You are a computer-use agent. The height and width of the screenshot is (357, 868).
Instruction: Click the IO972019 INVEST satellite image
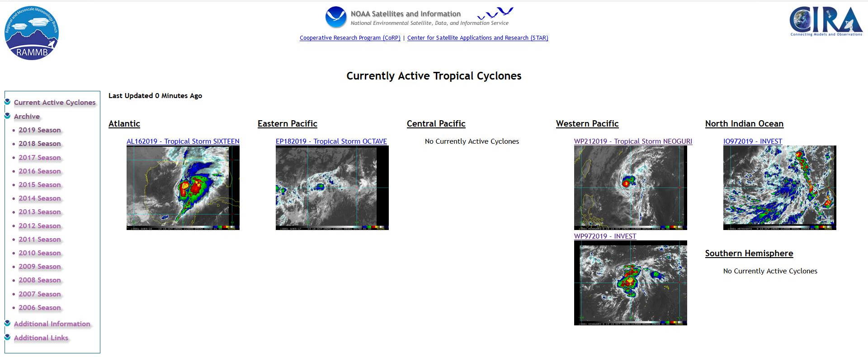[x=780, y=188]
